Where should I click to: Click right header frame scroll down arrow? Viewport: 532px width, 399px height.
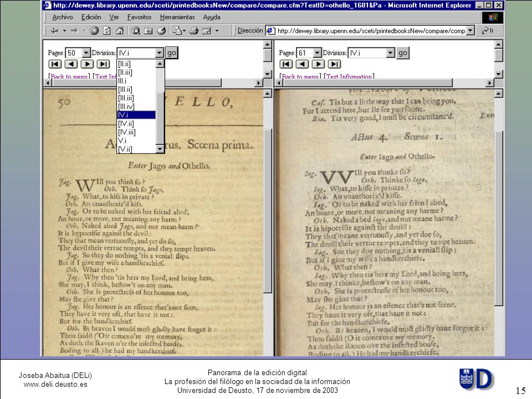click(x=498, y=74)
